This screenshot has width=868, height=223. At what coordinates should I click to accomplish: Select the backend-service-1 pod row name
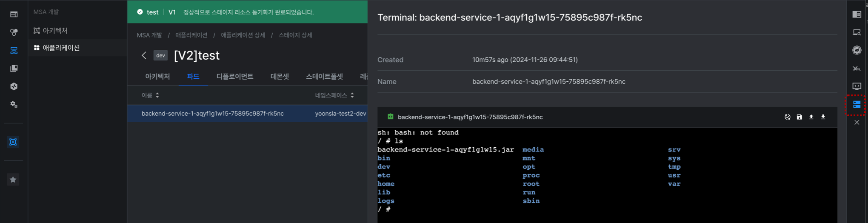pyautogui.click(x=213, y=114)
